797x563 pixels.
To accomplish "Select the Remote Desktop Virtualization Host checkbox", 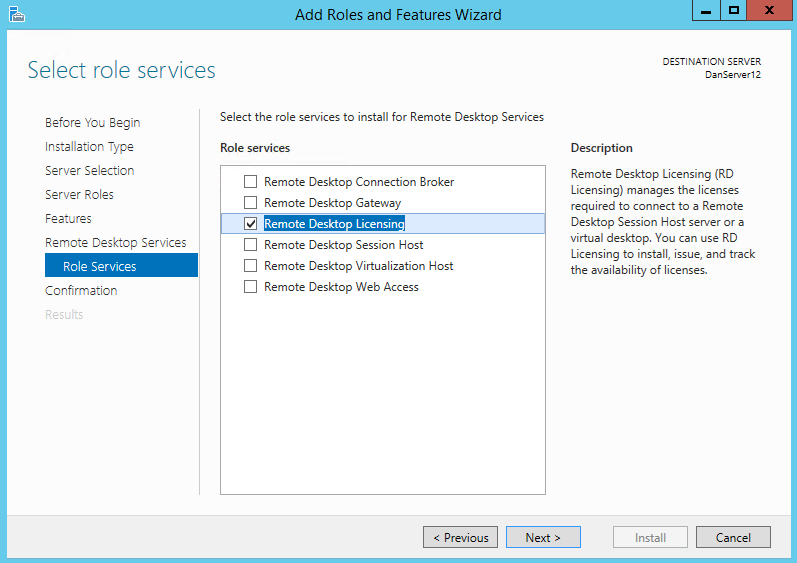I will (x=250, y=266).
